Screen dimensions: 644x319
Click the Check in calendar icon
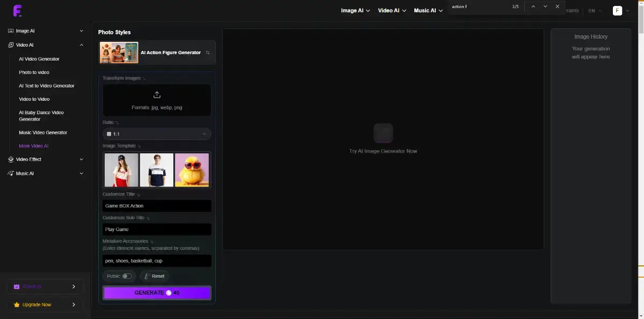[17, 287]
